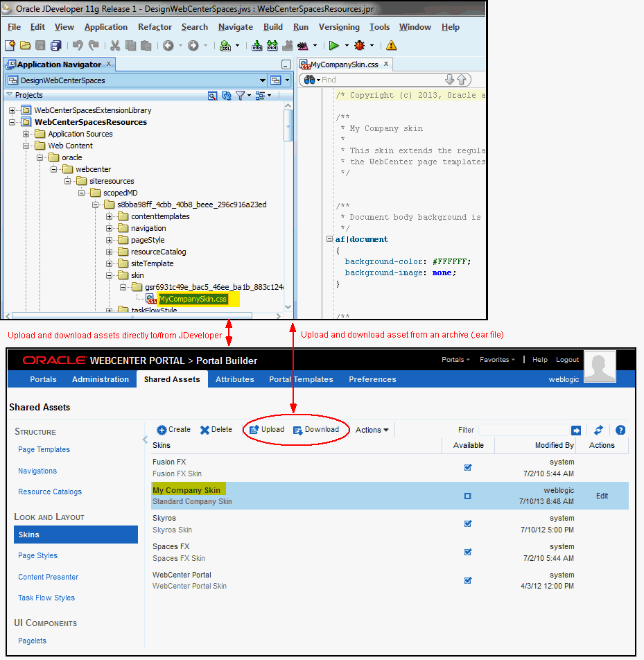Click the Upload button
The width and height of the screenshot is (644, 660).
coord(267,429)
